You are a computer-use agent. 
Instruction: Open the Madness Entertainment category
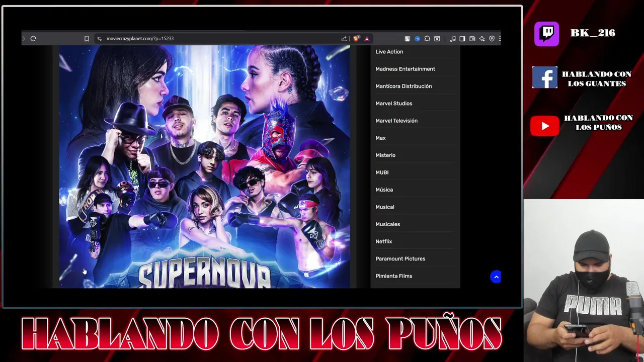[x=405, y=69]
